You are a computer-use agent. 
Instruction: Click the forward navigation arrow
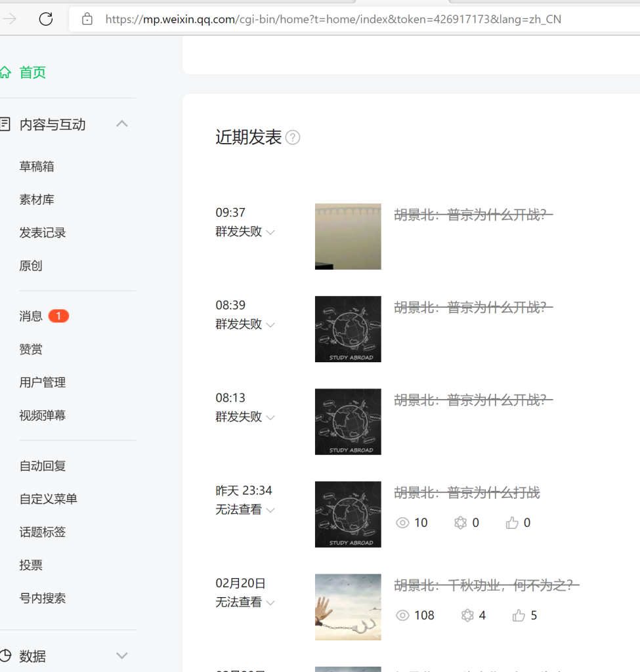click(9, 19)
